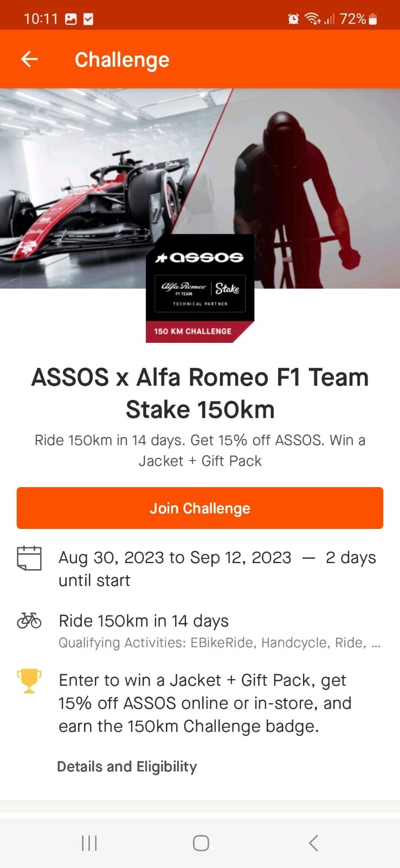Click the calendar icon beside dates
This screenshot has height=868, width=400.
click(x=29, y=558)
